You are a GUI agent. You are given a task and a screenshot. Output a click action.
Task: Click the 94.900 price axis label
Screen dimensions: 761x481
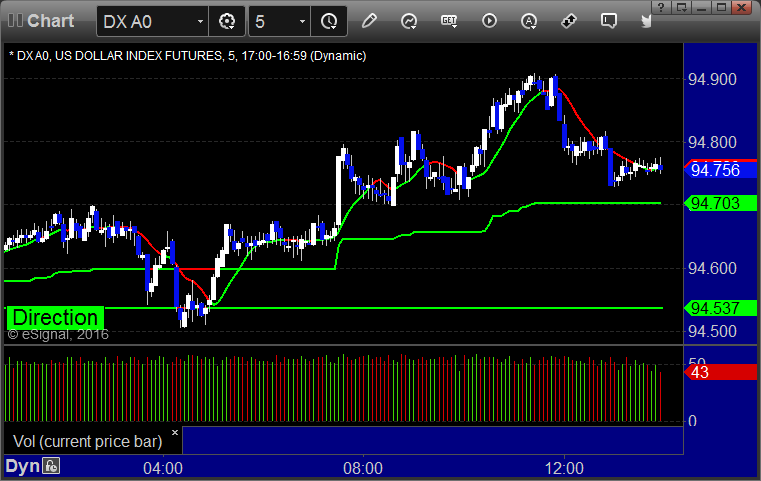point(712,79)
